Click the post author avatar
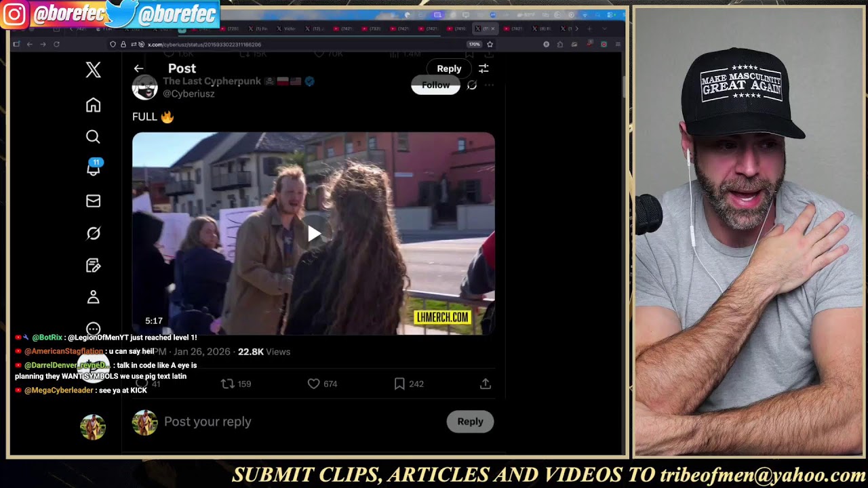This screenshot has height=488, width=868. [144, 87]
